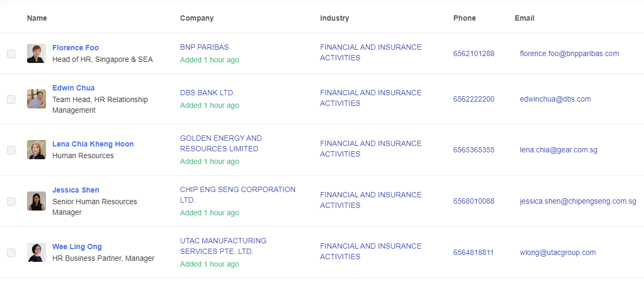The width and height of the screenshot is (644, 283).
Task: Sort by the Company column header
Action: click(196, 18)
